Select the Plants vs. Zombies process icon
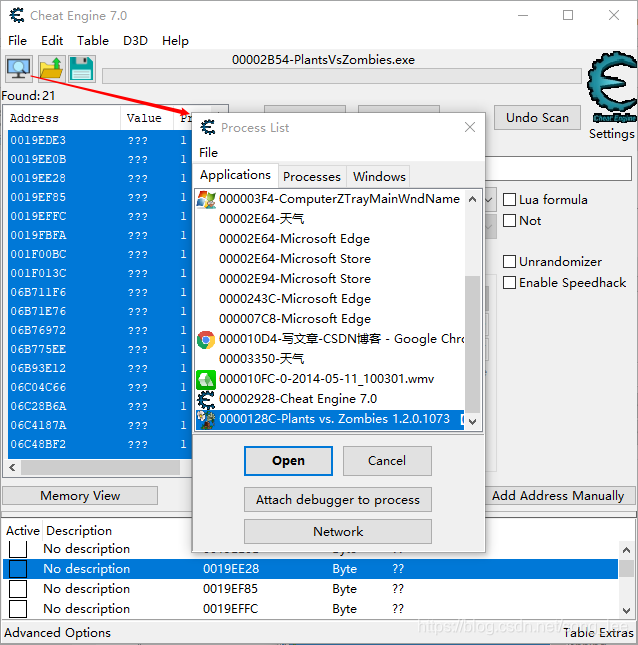 click(206, 419)
